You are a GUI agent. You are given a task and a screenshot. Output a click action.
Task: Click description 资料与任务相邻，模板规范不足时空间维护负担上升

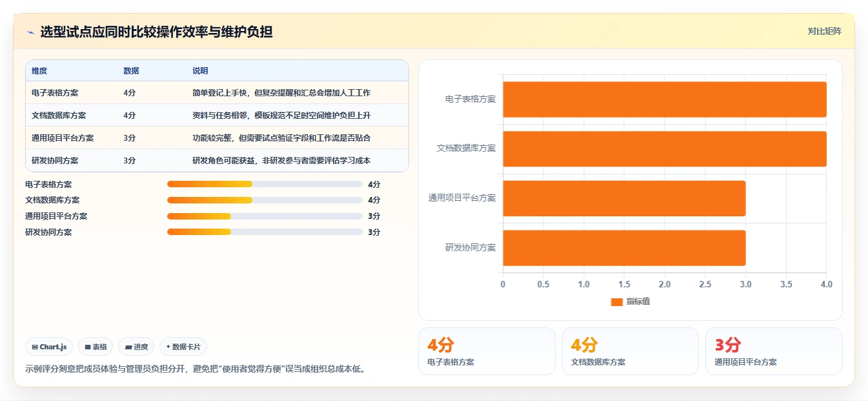[281, 116]
